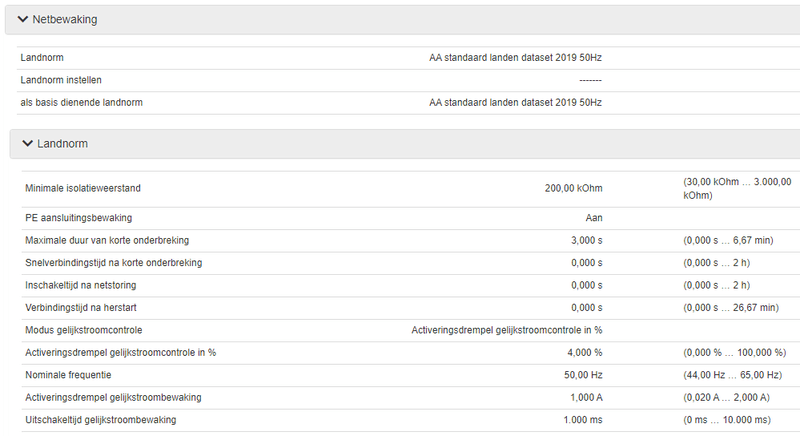
Task: Click Verbindingstijd na herstart value
Action: 585,307
